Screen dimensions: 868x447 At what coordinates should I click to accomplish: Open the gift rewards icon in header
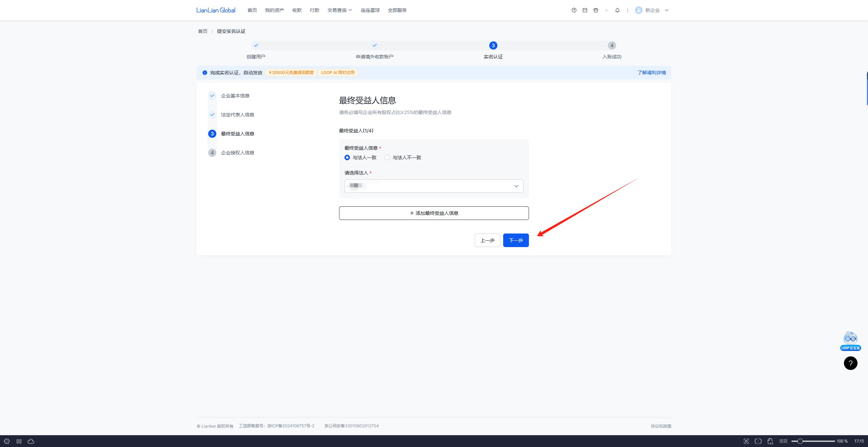click(596, 10)
